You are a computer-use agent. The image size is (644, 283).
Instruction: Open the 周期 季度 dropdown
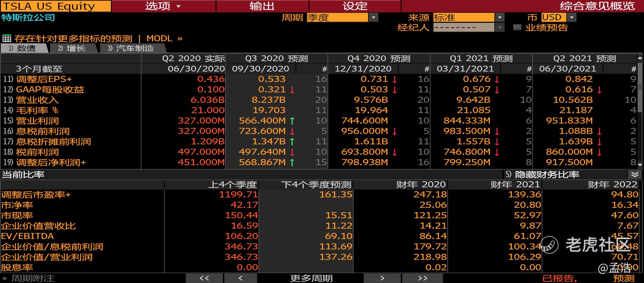coord(373,17)
